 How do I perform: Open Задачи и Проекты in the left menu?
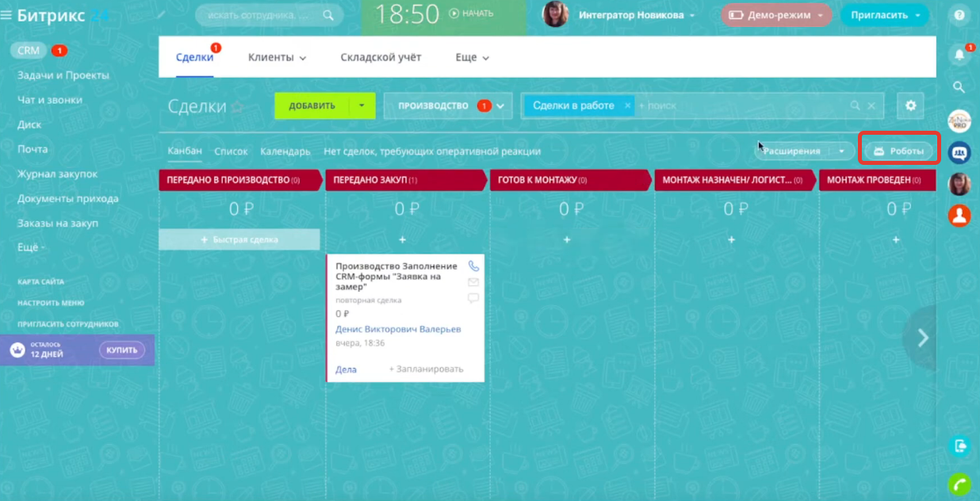point(63,75)
